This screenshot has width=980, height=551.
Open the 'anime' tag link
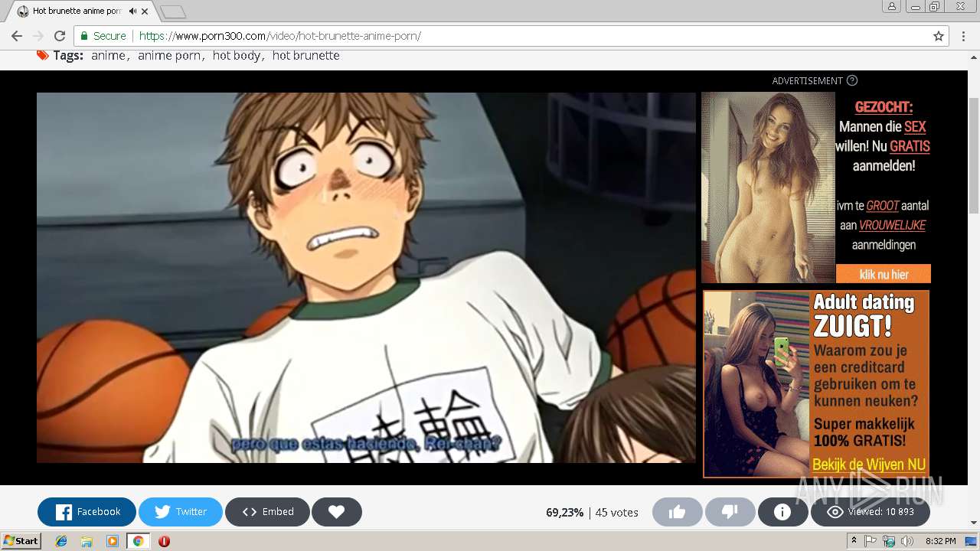(108, 55)
